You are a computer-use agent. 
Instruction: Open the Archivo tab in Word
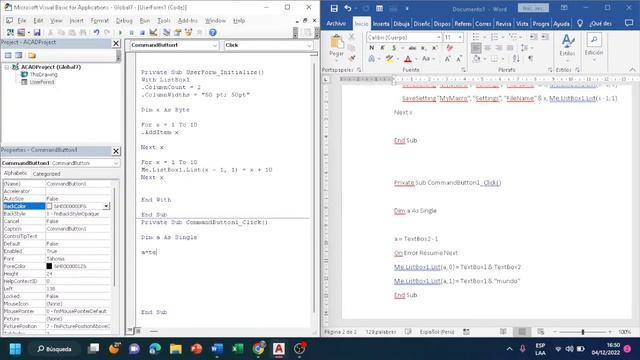(336, 24)
